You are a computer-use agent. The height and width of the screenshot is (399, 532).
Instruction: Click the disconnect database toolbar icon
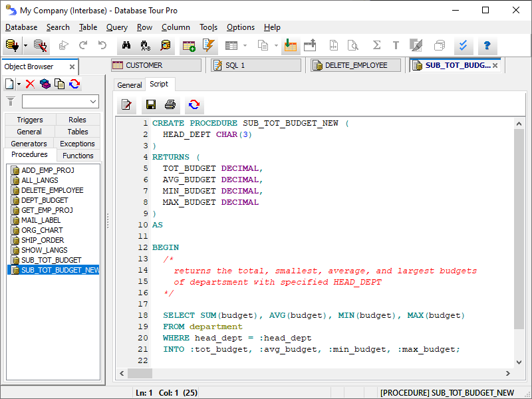pyautogui.click(x=41, y=46)
